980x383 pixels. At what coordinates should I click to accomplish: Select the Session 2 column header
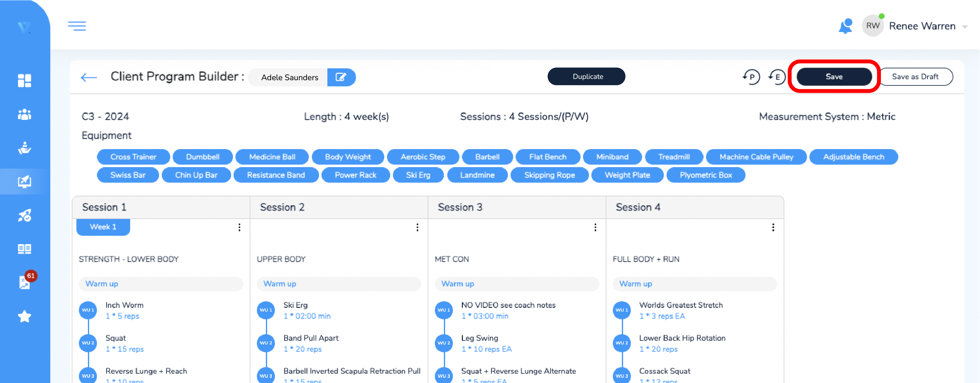(339, 207)
